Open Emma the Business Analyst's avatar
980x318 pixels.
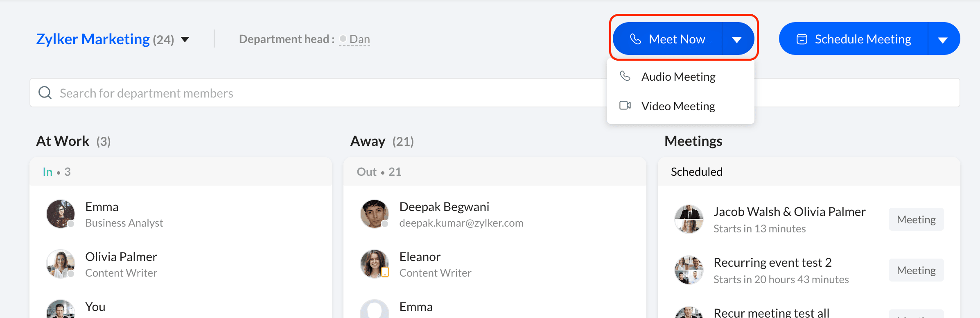pyautogui.click(x=61, y=214)
